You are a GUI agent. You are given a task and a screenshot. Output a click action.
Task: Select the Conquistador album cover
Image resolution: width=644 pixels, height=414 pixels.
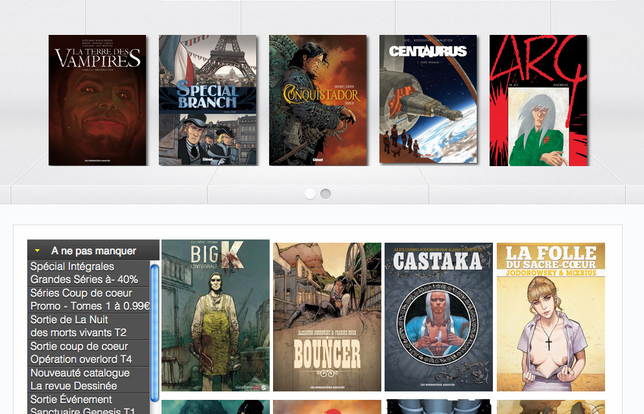pyautogui.click(x=318, y=100)
